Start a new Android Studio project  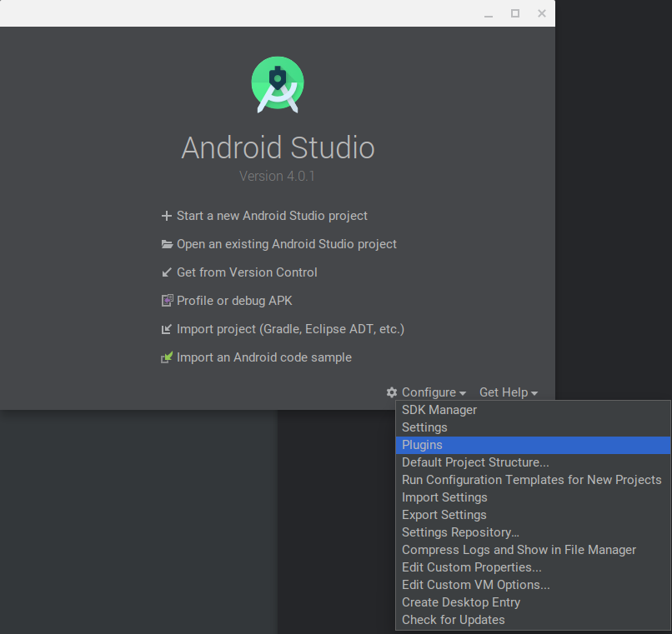pyautogui.click(x=272, y=216)
